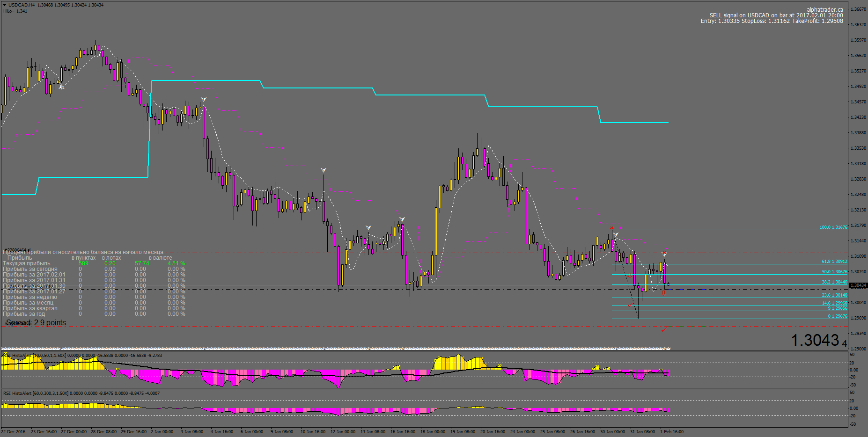The width and height of the screenshot is (868, 437).
Task: Click the Процент прибыли относительно баланса heading
Action: pos(83,252)
